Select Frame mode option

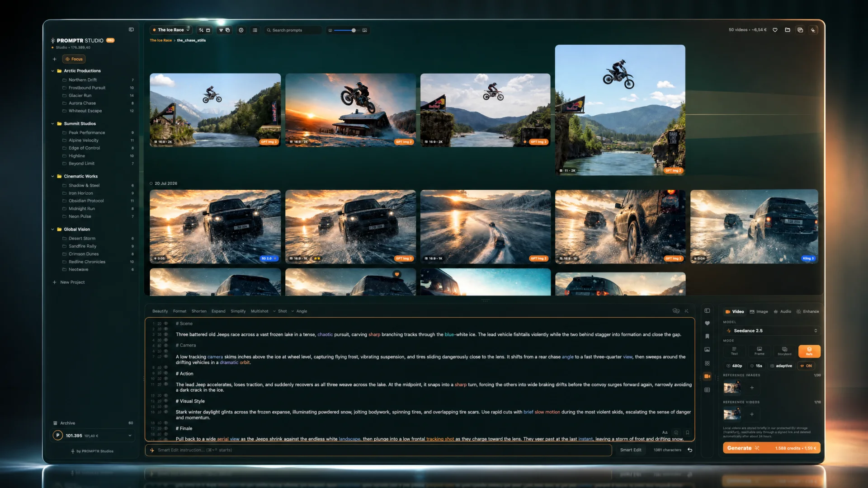click(x=759, y=351)
